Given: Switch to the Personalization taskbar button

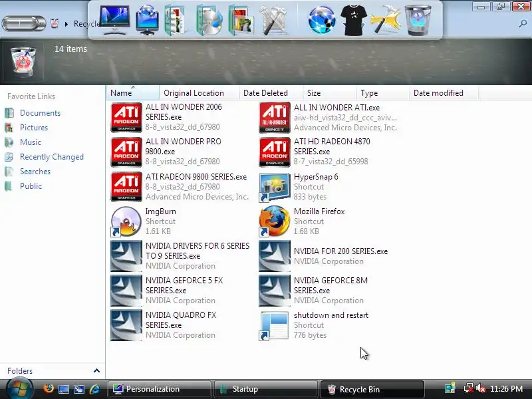Looking at the screenshot, I should point(159,389).
